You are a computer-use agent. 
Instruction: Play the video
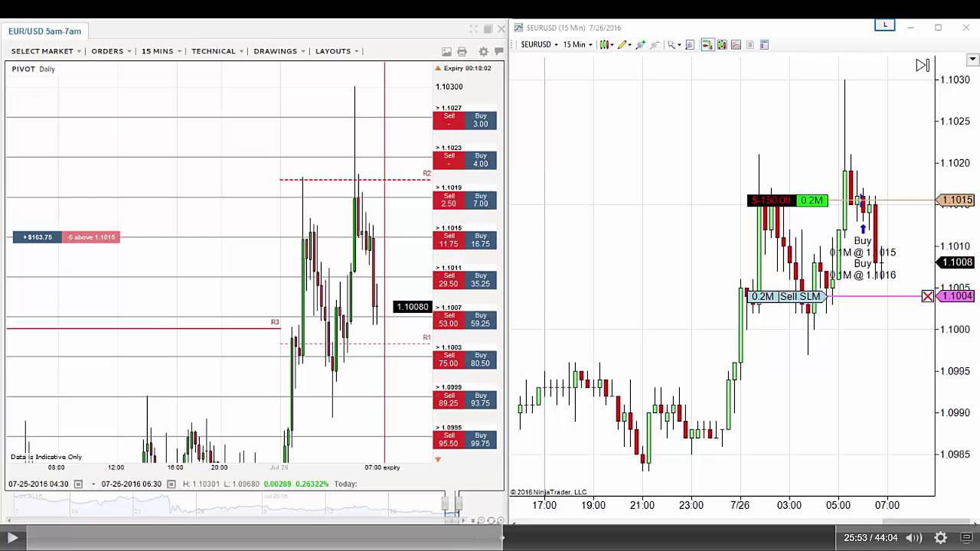(12, 538)
